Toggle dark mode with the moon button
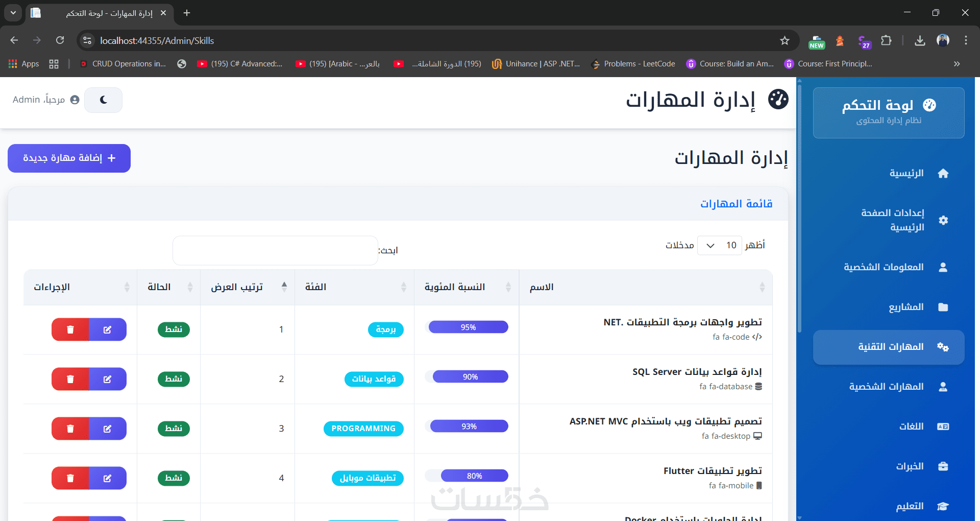The image size is (980, 521). 104,100
